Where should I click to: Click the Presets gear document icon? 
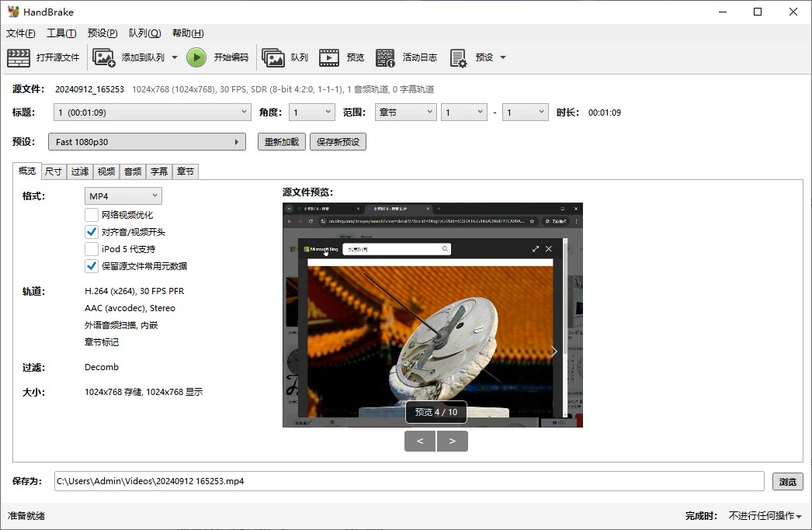pos(458,57)
